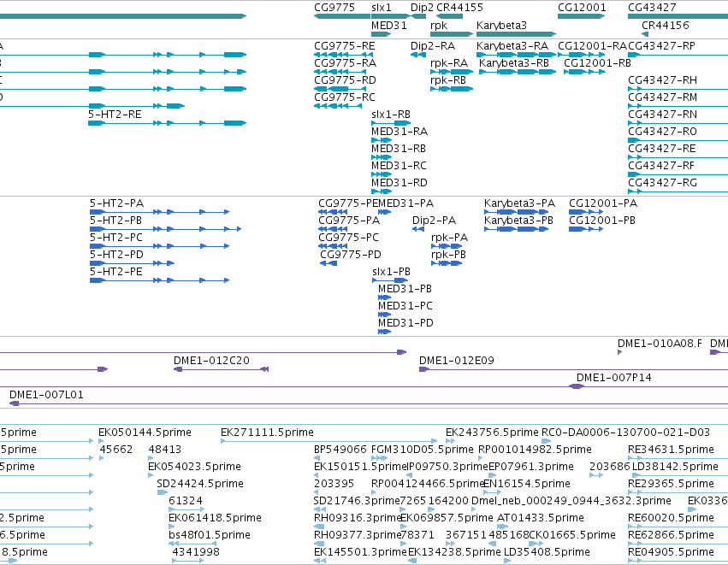The image size is (728, 565).
Task: Click the EK061418.5prime EST
Action: click(x=171, y=527)
